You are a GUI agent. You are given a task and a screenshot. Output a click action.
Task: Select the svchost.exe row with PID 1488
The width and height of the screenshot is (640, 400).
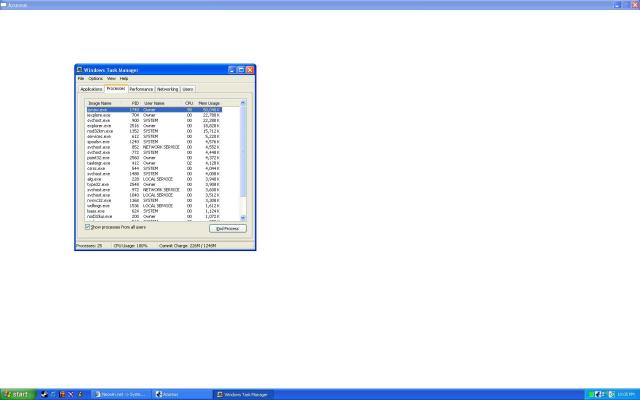(154, 173)
